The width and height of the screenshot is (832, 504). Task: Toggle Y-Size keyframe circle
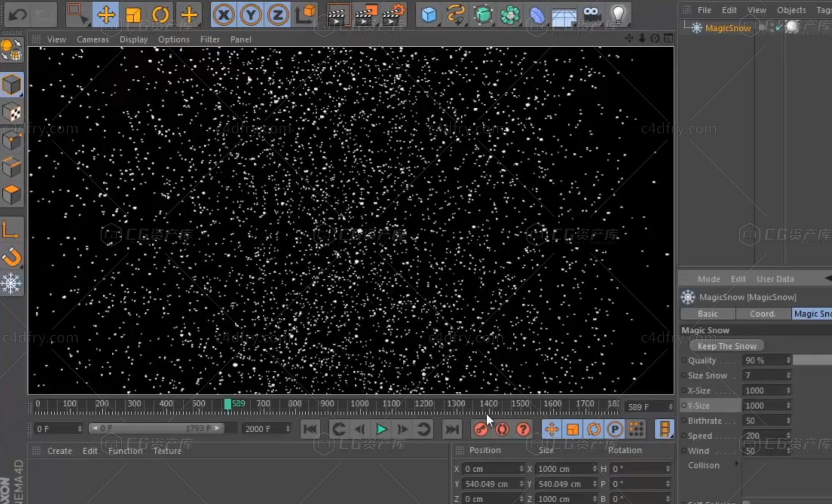[684, 405]
